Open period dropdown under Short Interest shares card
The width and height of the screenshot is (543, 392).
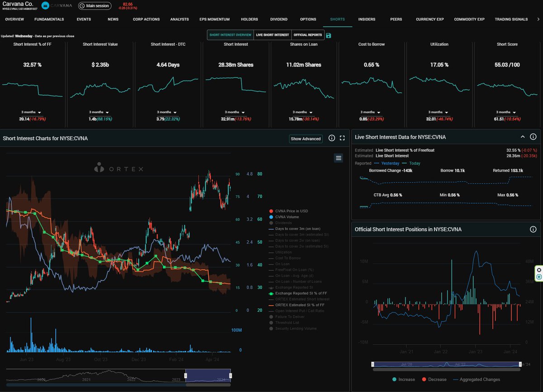point(235,112)
